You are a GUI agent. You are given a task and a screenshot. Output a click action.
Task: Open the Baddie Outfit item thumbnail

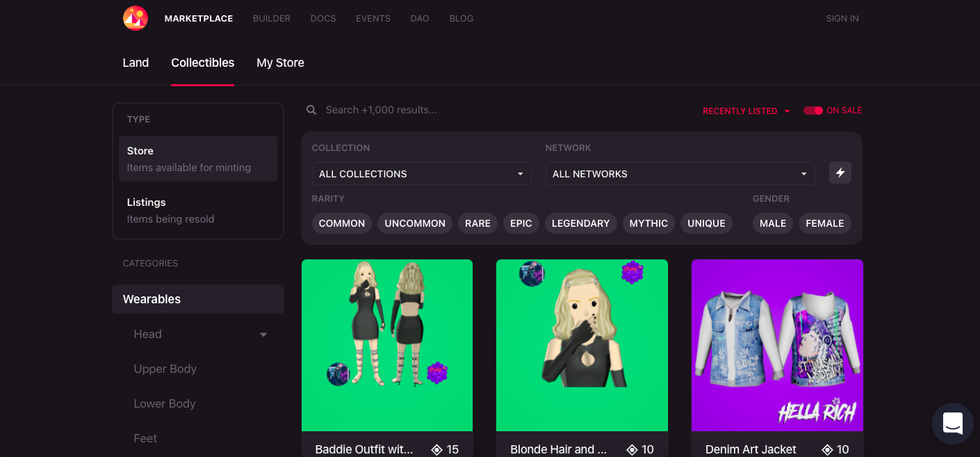click(387, 345)
